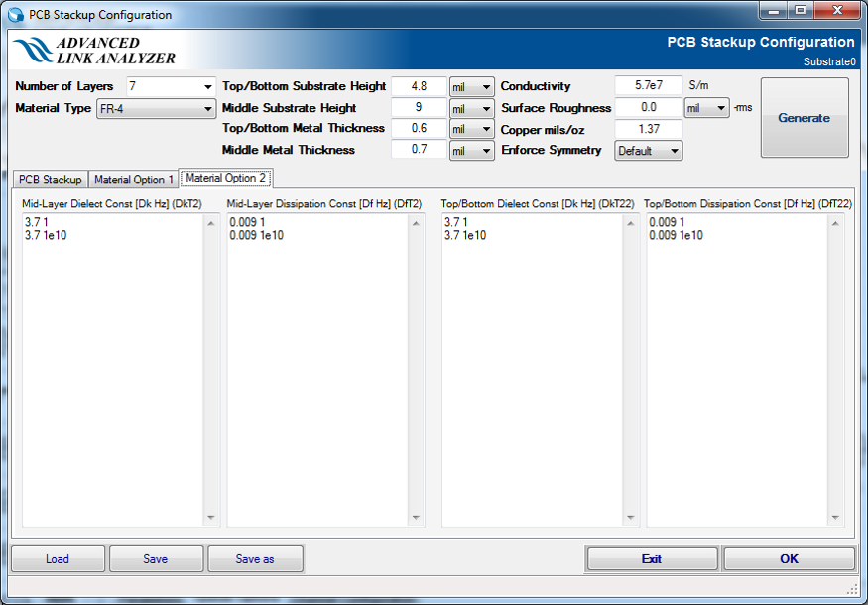868x605 pixels.
Task: Click the '0.009 1e10' line in DfT2 box
Action: pos(256,235)
